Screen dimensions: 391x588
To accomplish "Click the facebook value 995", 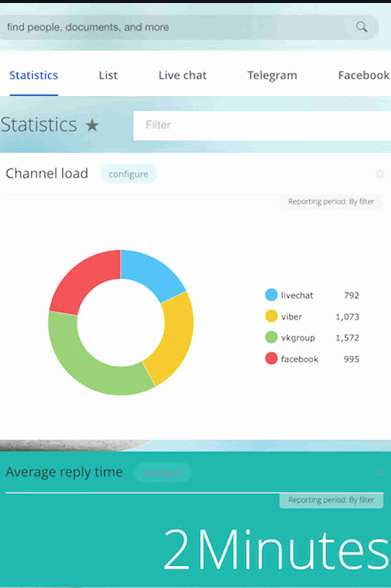I will coord(352,359).
